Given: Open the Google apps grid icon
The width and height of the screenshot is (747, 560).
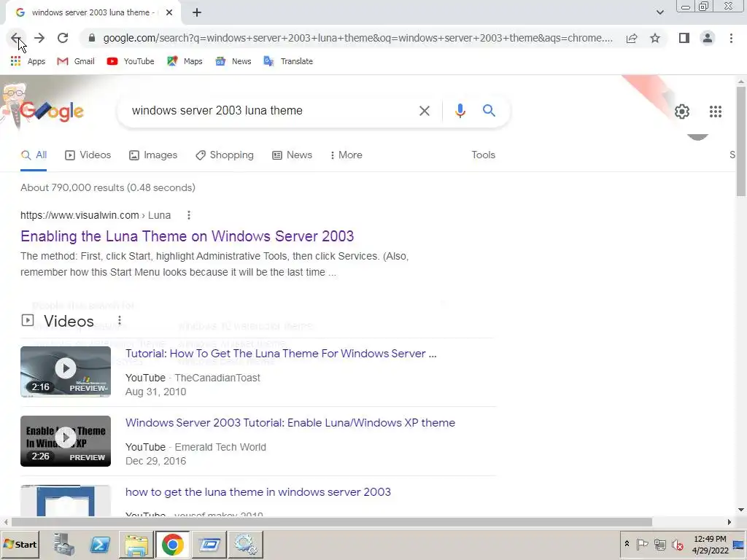Looking at the screenshot, I should pyautogui.click(x=715, y=112).
